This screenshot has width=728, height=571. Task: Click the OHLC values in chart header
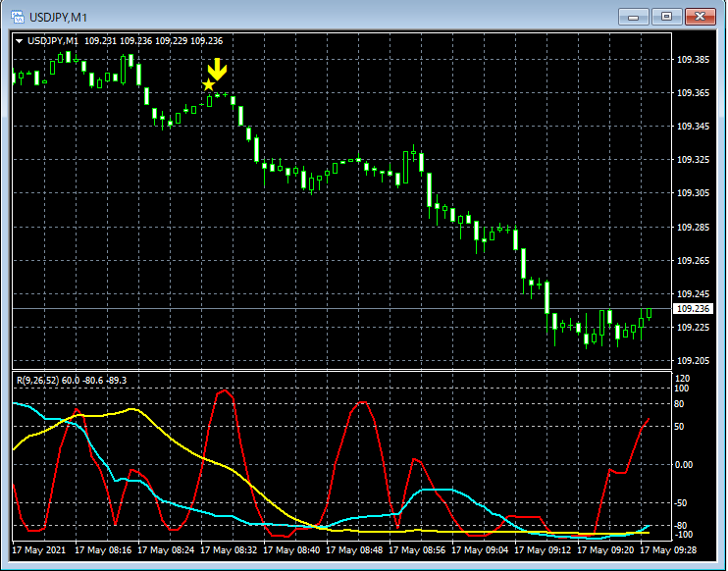pos(153,41)
